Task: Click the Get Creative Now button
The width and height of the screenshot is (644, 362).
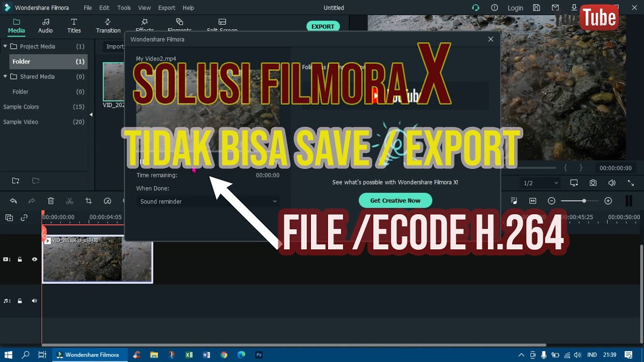Action: pyautogui.click(x=395, y=201)
